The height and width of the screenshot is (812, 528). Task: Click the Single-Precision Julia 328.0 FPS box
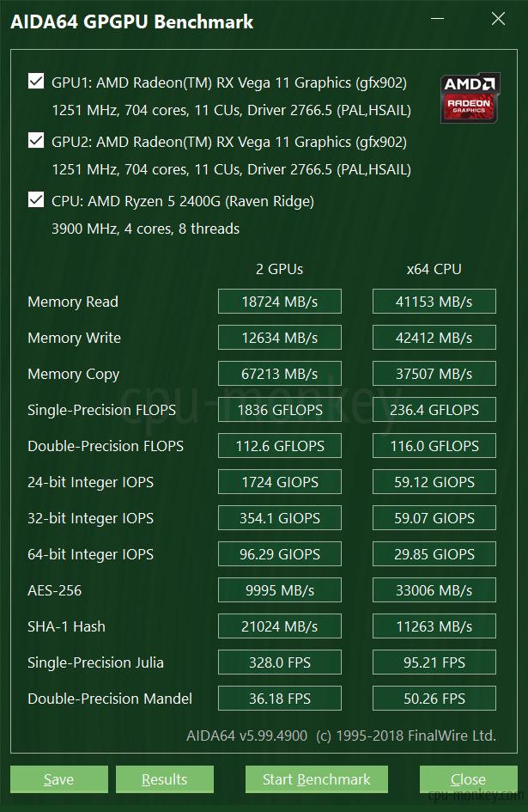tap(280, 662)
